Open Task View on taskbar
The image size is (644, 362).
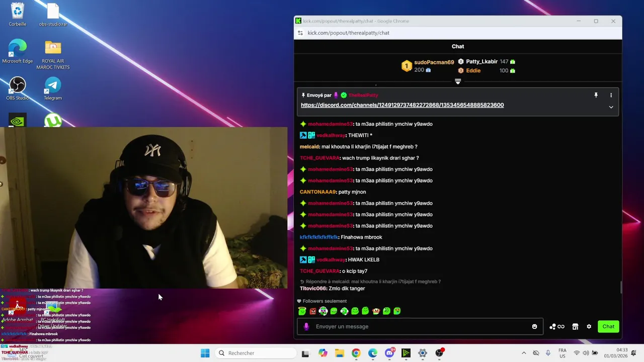click(305, 353)
